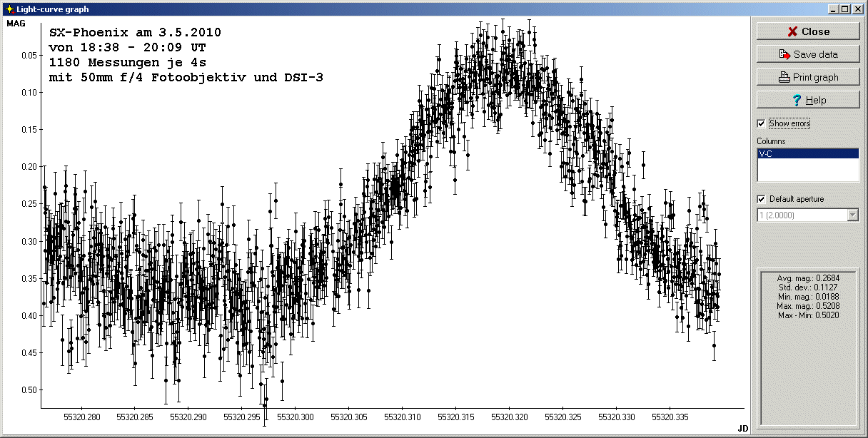This screenshot has width=868, height=438.
Task: Click the app icon in the title bar
Action: pyautogui.click(x=9, y=9)
